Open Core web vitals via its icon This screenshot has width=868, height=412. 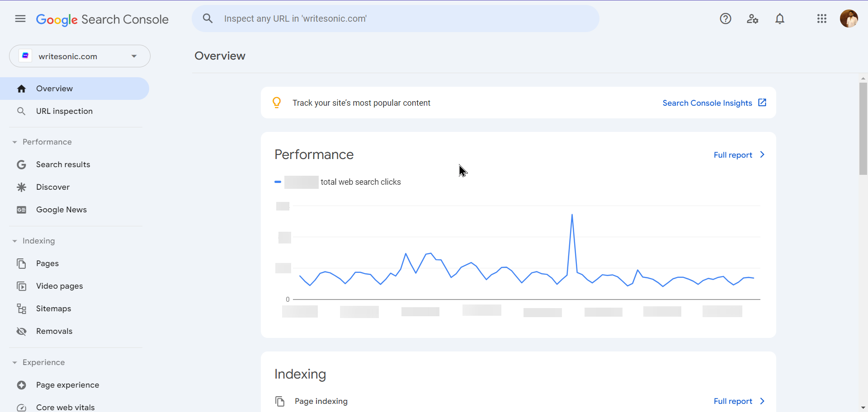click(21, 407)
